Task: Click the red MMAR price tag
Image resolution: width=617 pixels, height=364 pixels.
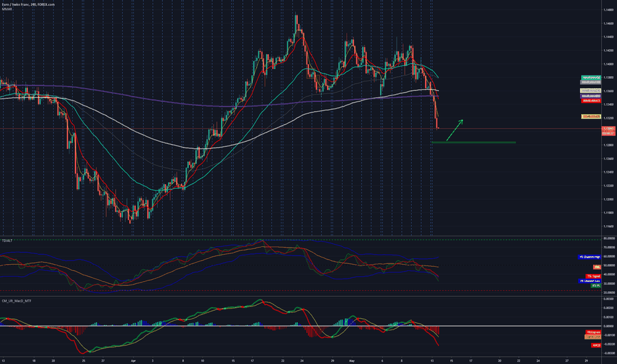Action: [591, 101]
